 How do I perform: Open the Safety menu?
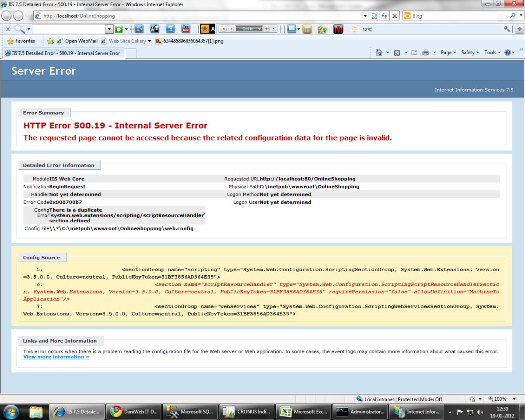pos(470,52)
